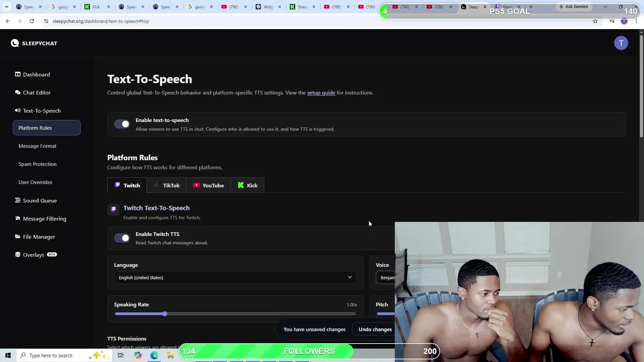644x362 pixels.
Task: Click the page vertical scrollbar
Action: tap(641, 85)
